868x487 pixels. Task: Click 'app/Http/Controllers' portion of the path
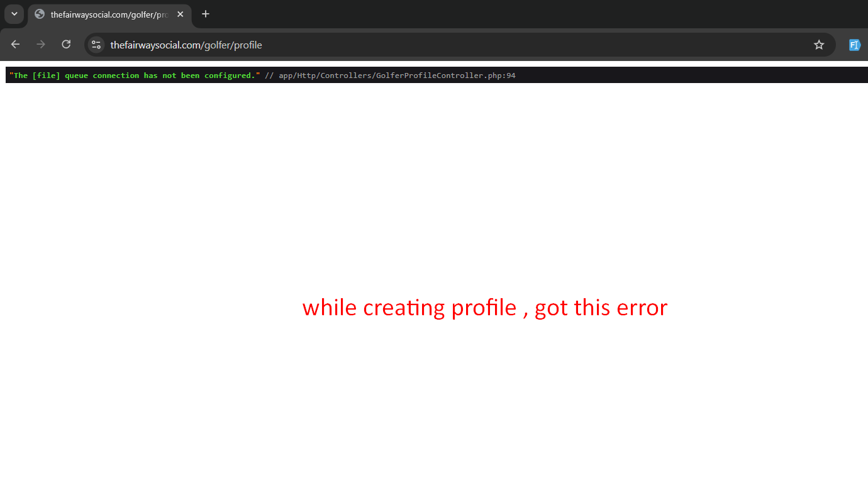[x=326, y=76]
